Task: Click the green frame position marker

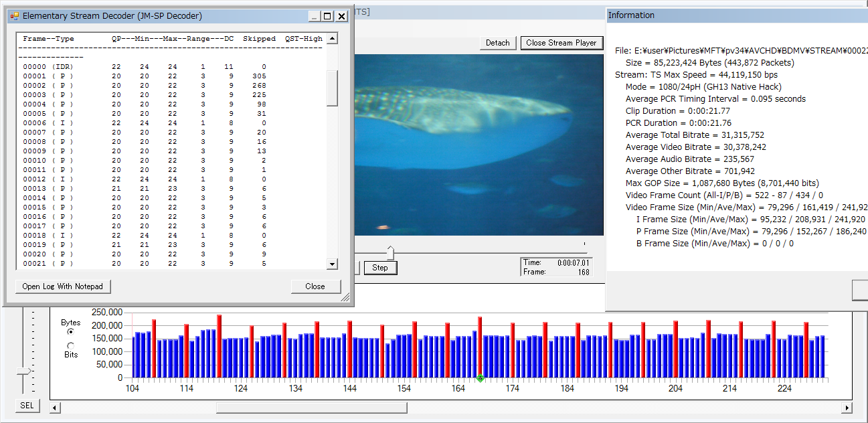Action: [480, 379]
